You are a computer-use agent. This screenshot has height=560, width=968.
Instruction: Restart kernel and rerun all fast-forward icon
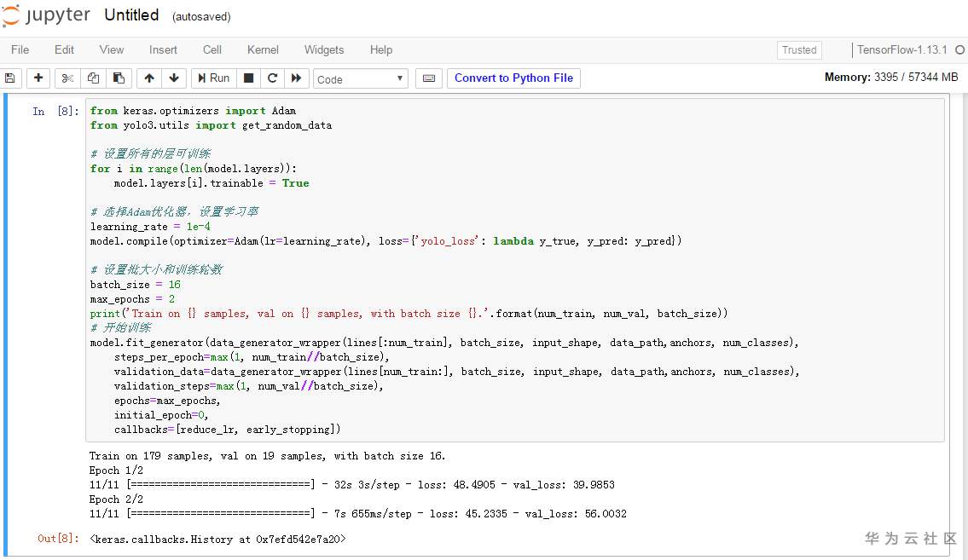[x=296, y=78]
